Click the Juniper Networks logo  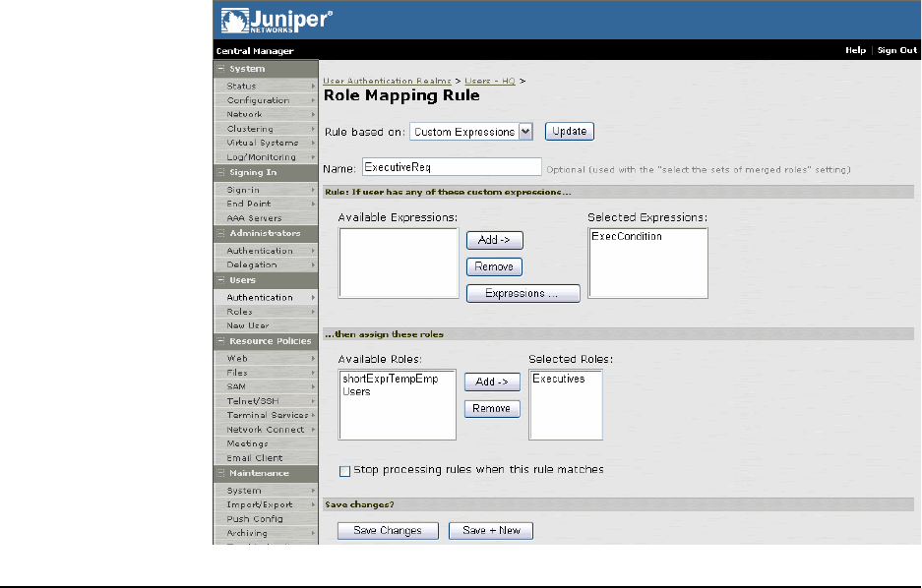click(x=277, y=21)
